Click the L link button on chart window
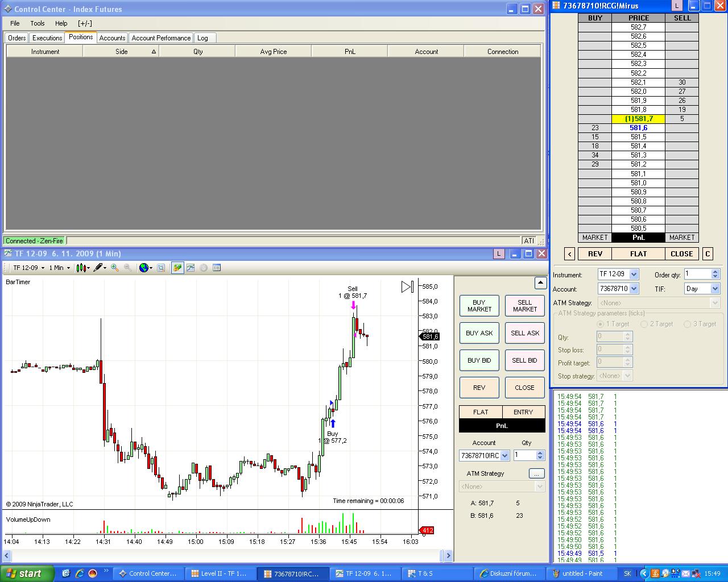This screenshot has height=582, width=728. point(498,254)
